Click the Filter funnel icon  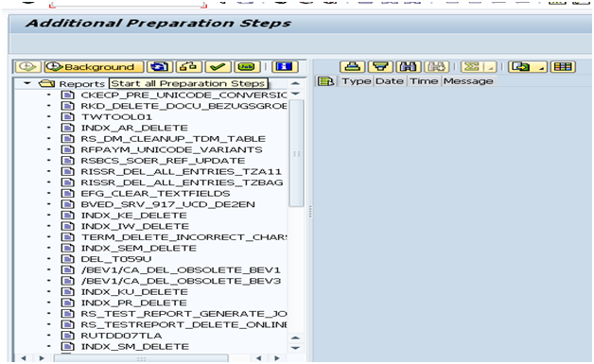pos(380,67)
